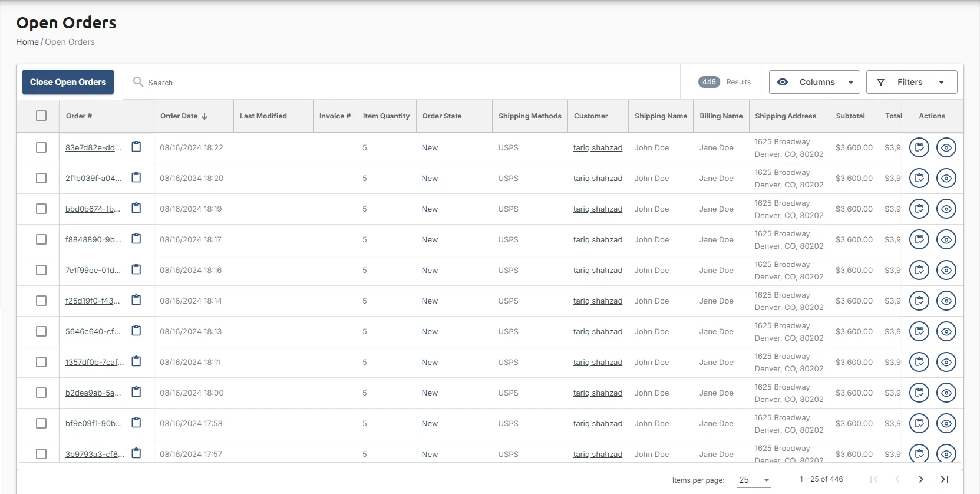Click the task action icon for 08/16/2024 18:20 order
Viewport: 980px width, 494px height.
coord(919,178)
